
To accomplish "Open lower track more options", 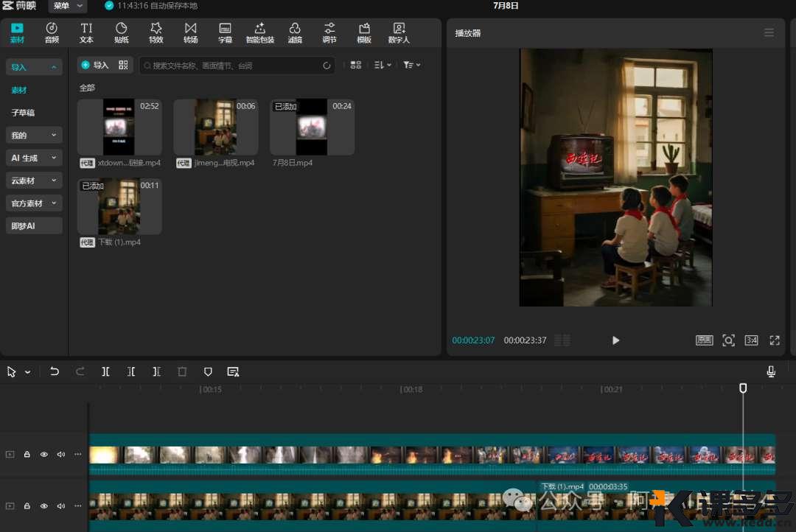I will 77,506.
